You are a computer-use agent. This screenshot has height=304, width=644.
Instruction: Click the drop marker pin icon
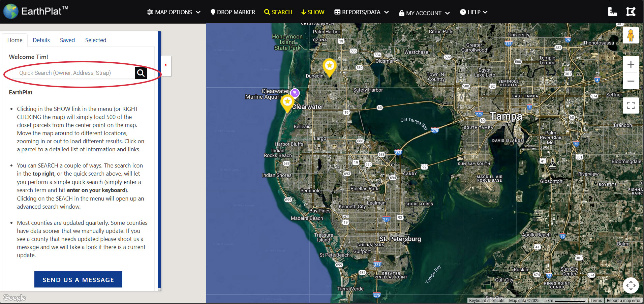[x=213, y=12]
